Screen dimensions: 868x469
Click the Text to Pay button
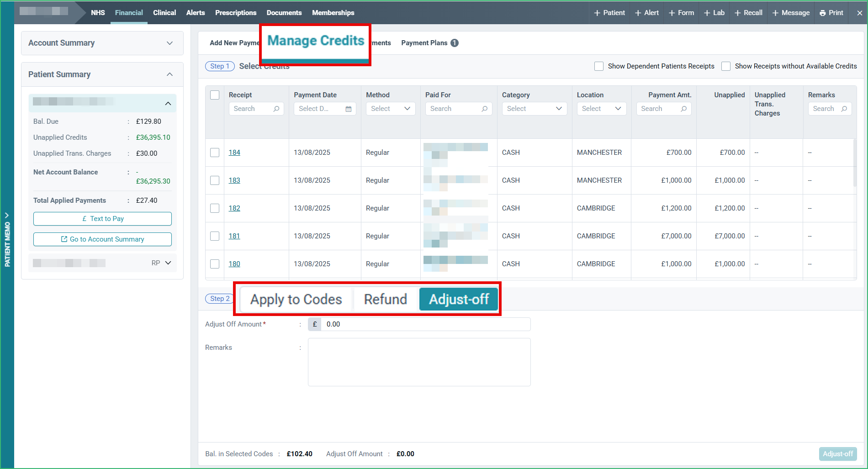102,219
